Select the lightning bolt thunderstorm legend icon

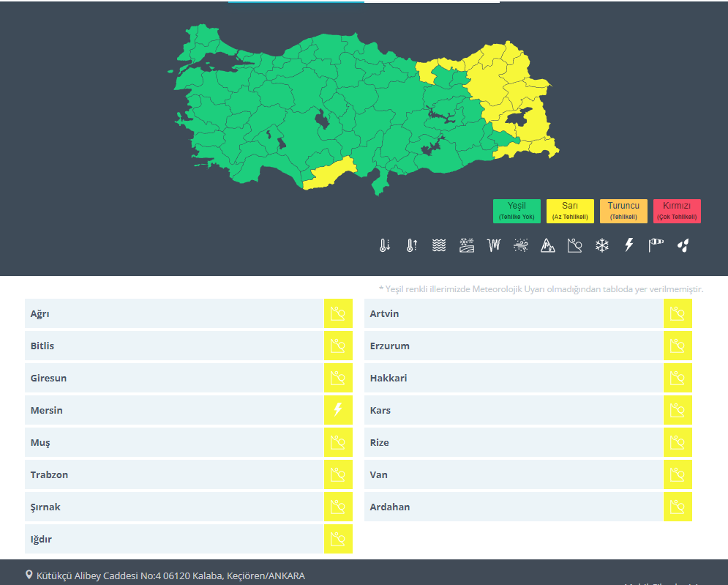[x=628, y=245]
